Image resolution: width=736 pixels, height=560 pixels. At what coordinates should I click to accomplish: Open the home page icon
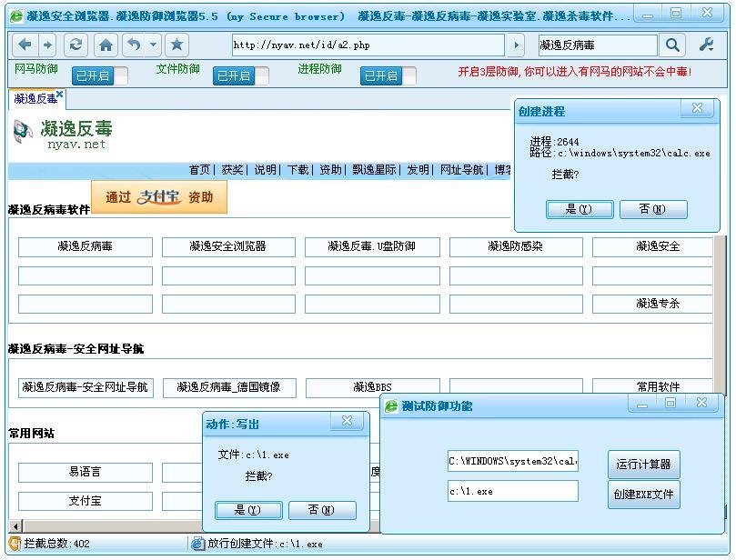(106, 45)
